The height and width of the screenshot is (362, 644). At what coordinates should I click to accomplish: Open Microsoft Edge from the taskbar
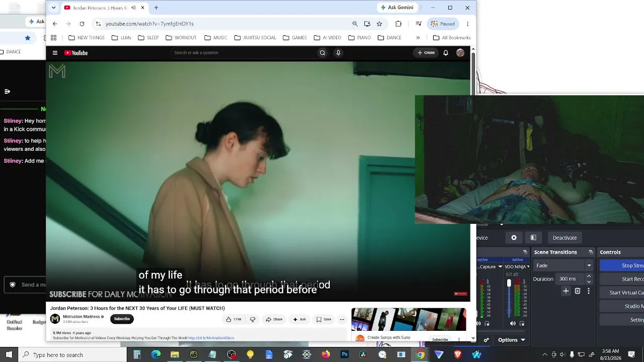pos(156,354)
